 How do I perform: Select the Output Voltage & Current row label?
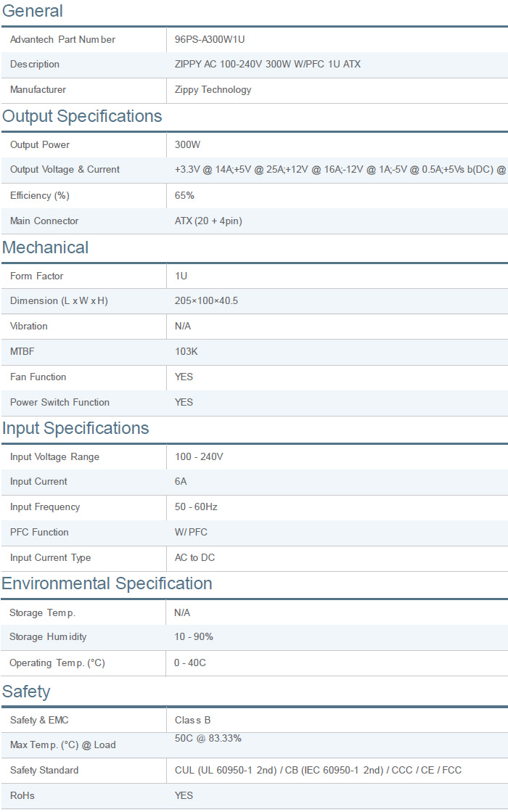coord(65,170)
